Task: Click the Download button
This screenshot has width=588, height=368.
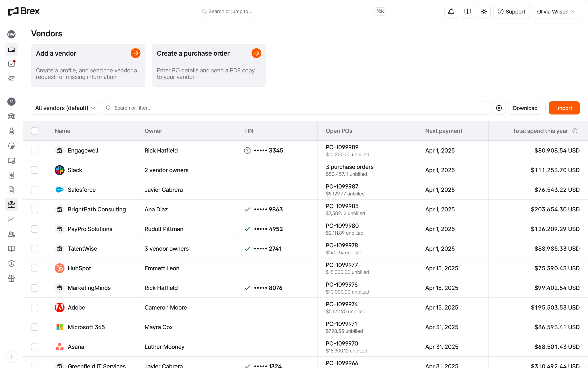Action: click(525, 108)
